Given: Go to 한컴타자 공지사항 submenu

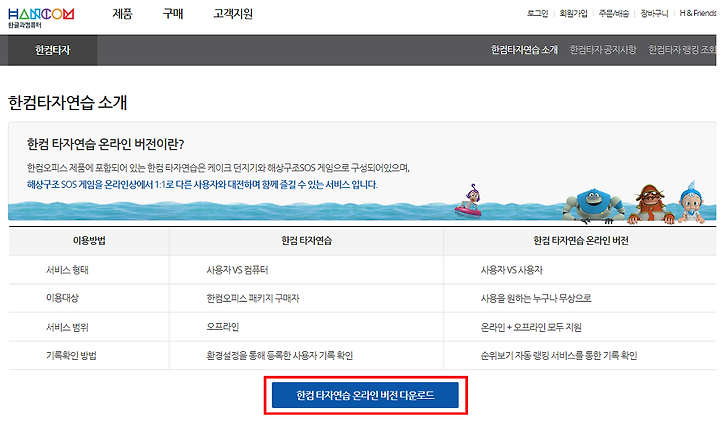Looking at the screenshot, I should [x=603, y=50].
